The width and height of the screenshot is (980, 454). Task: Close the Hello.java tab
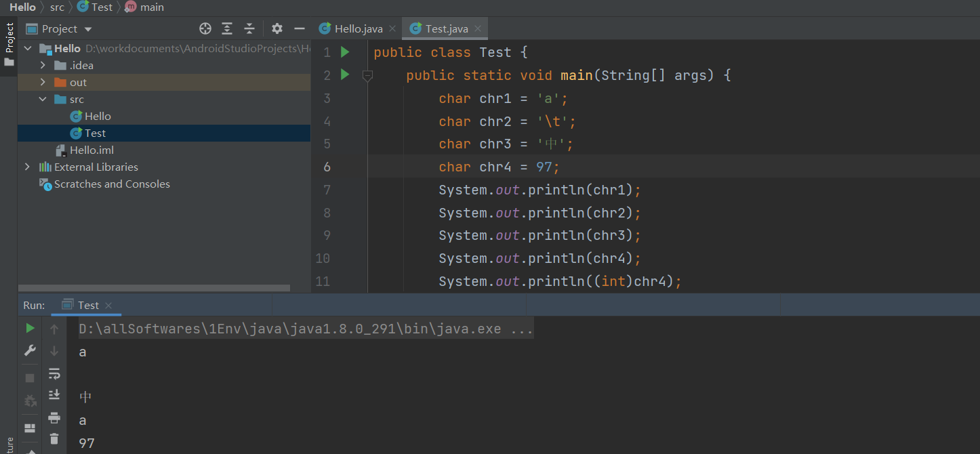coord(392,29)
